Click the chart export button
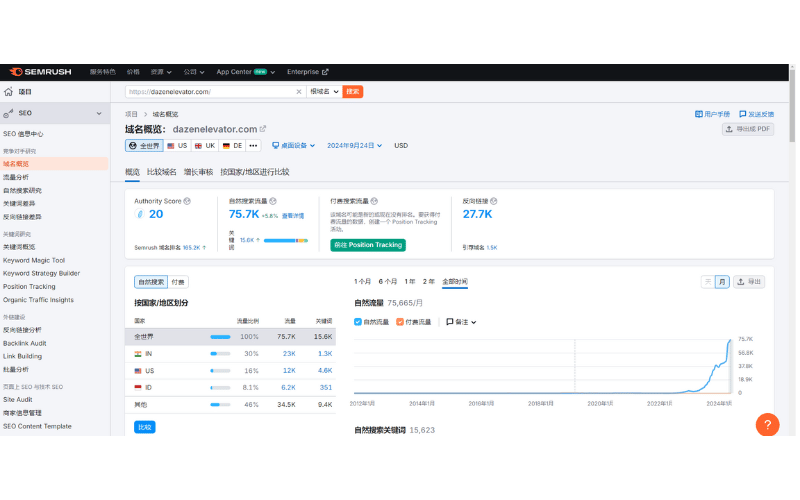The image size is (800, 500). (749, 282)
